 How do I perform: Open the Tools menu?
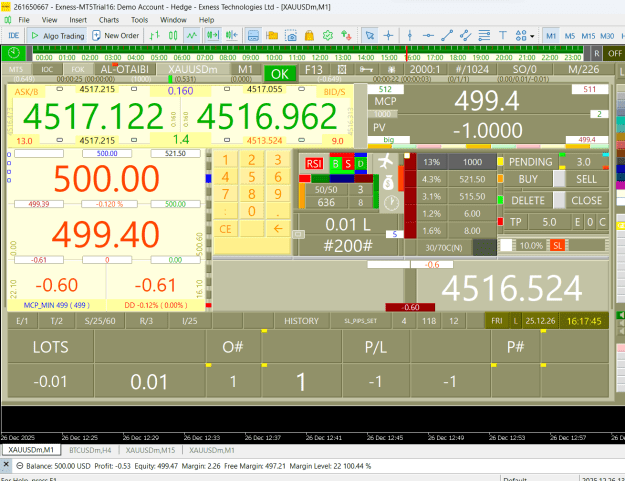click(140, 20)
